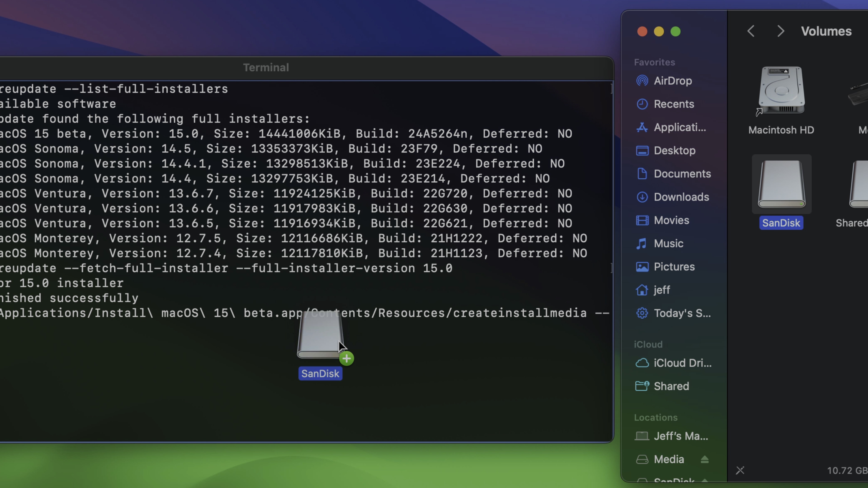Eject the SanDisk volume in Locations
The image size is (868, 488).
(705, 482)
